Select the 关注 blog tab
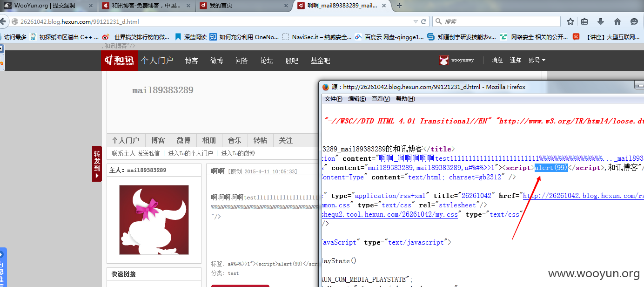This screenshot has width=644, height=287. (x=286, y=140)
